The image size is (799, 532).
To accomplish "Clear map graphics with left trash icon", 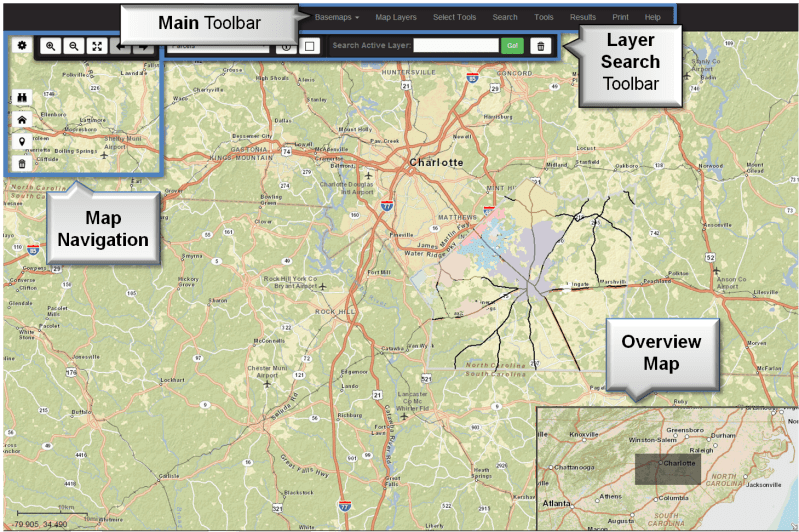I will pyautogui.click(x=22, y=164).
